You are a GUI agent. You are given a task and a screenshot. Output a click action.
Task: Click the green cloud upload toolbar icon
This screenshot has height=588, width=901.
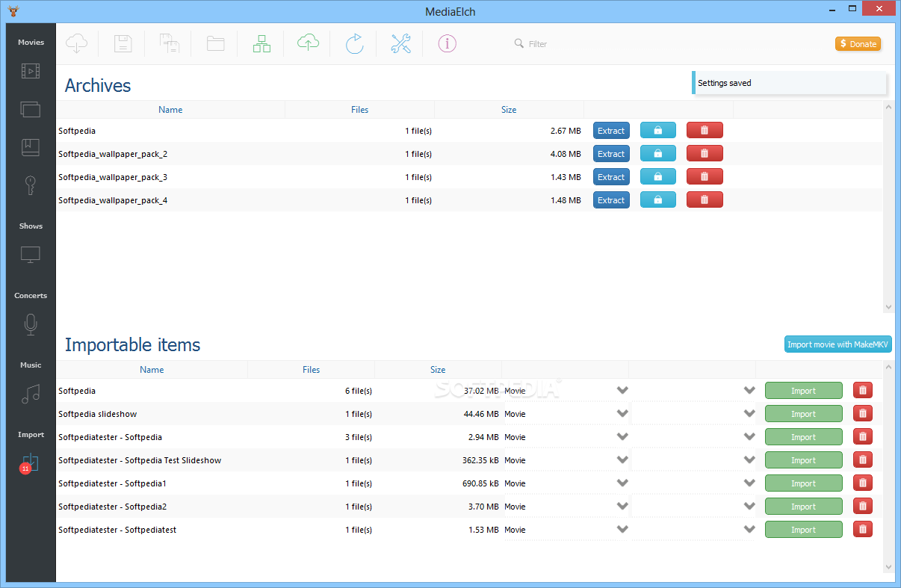pyautogui.click(x=309, y=43)
